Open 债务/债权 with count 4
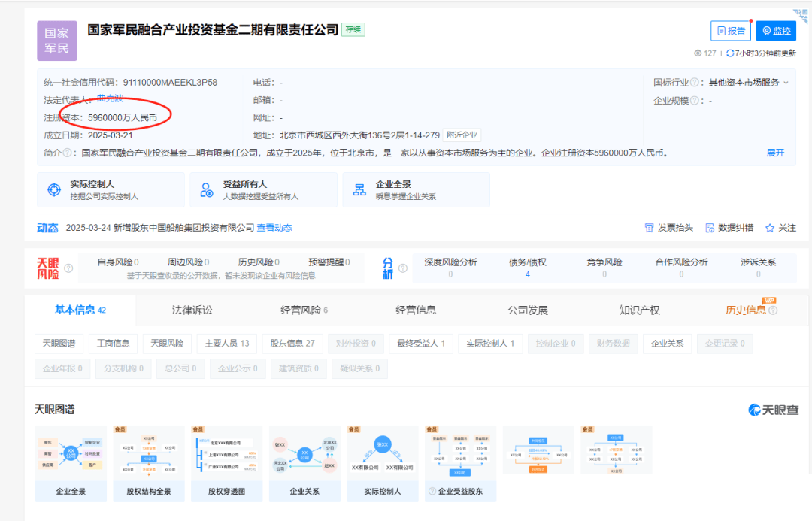 pos(528,268)
